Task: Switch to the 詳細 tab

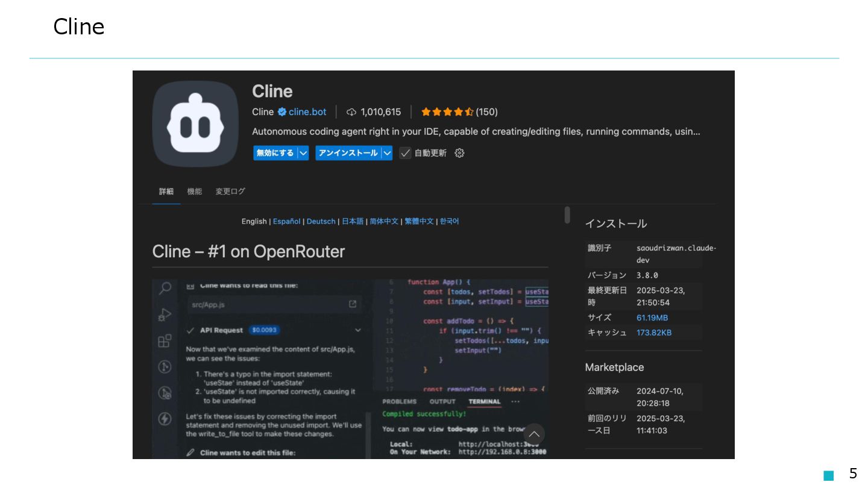Action: tap(166, 192)
